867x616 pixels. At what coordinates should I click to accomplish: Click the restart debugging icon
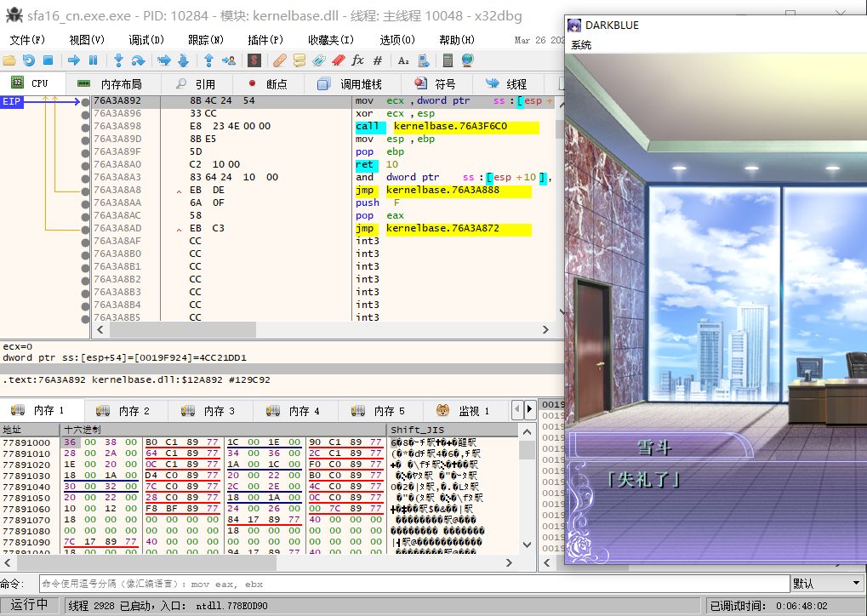click(29, 60)
